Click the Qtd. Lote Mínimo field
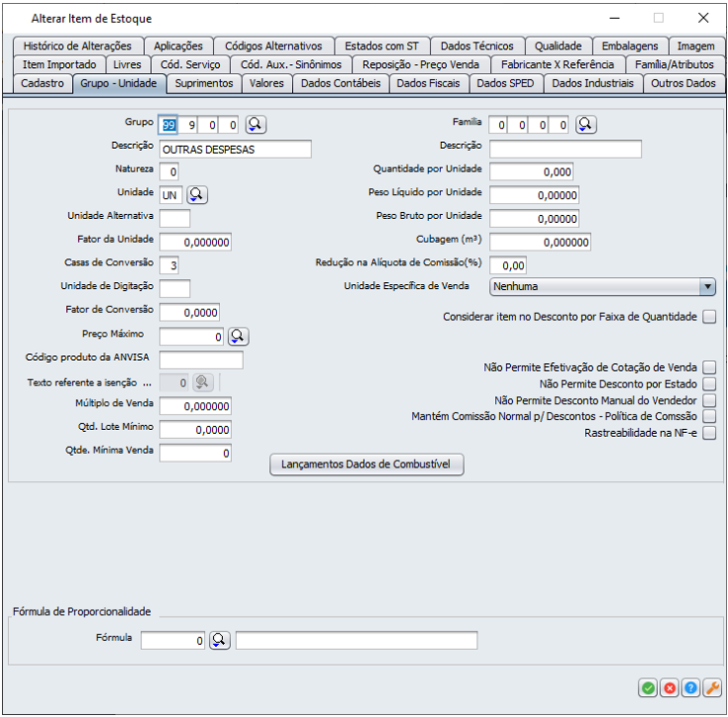The width and height of the screenshot is (728, 717). 195,430
